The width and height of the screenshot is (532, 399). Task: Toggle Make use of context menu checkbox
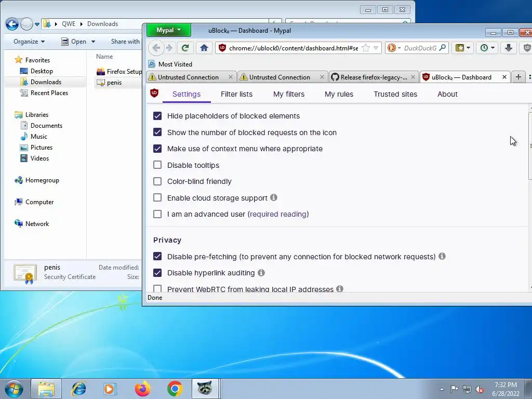click(157, 148)
